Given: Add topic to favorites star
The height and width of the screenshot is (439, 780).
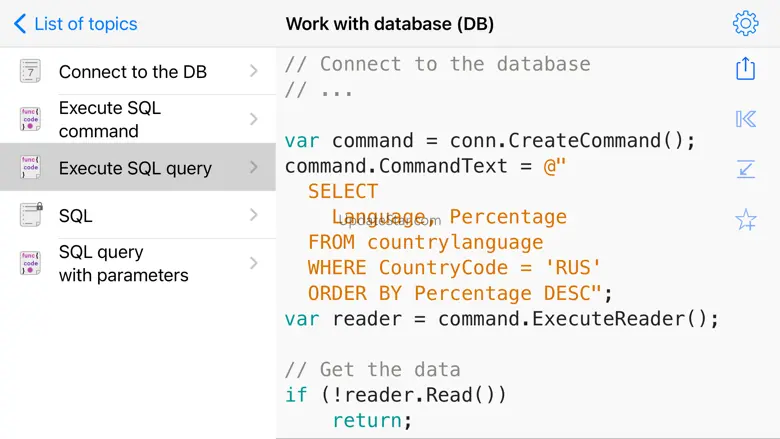Looking at the screenshot, I should [x=745, y=220].
